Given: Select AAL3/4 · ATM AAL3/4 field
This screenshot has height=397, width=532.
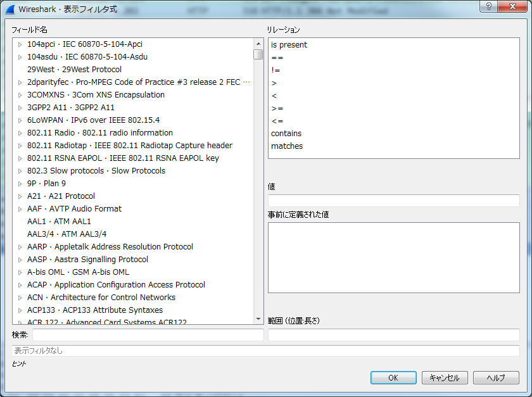Looking at the screenshot, I should [67, 234].
